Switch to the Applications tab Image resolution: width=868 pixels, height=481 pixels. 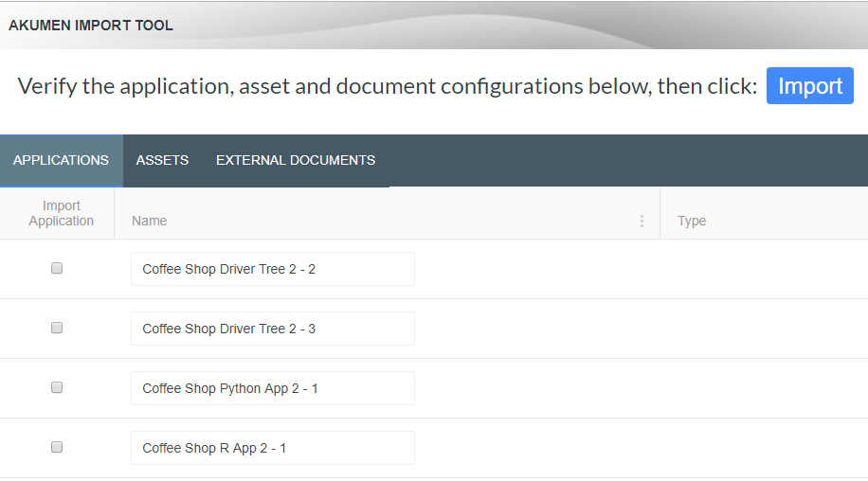[x=61, y=160]
